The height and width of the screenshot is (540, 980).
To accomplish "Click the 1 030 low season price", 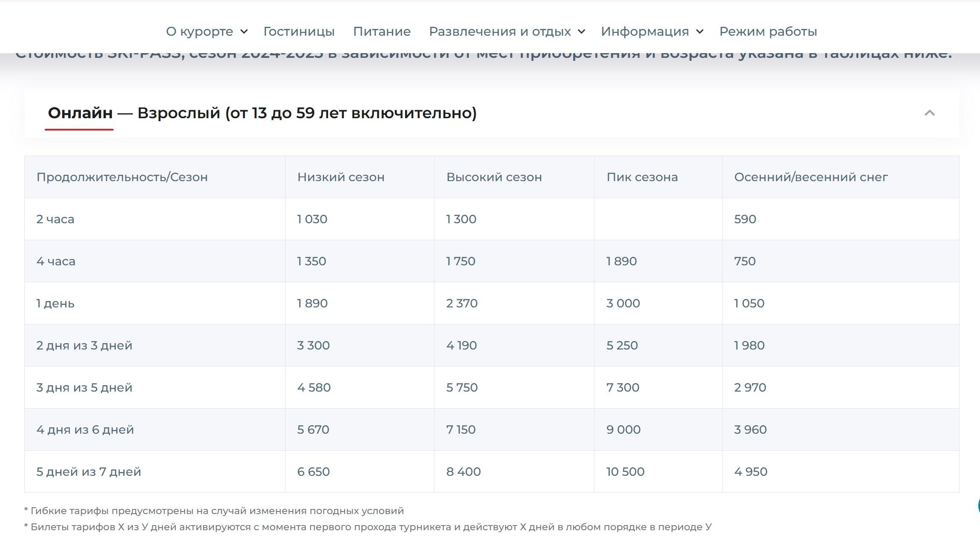I will tap(312, 219).
